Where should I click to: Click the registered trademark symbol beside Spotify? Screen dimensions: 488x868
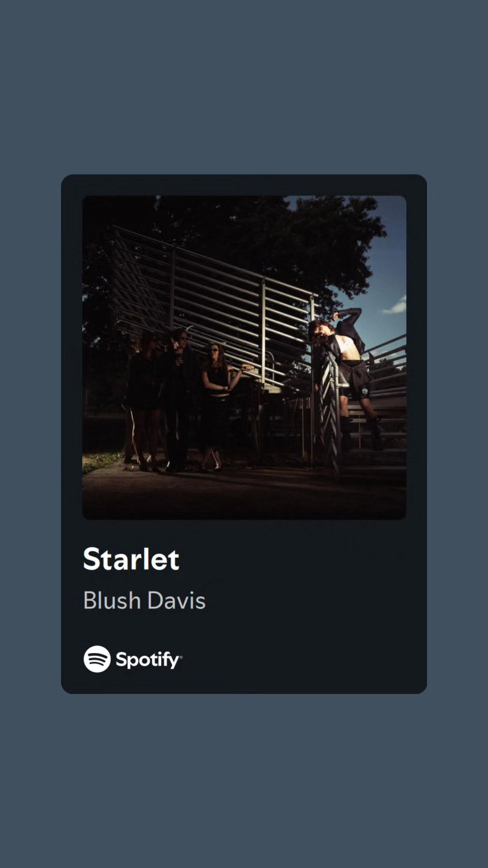pos(181,656)
